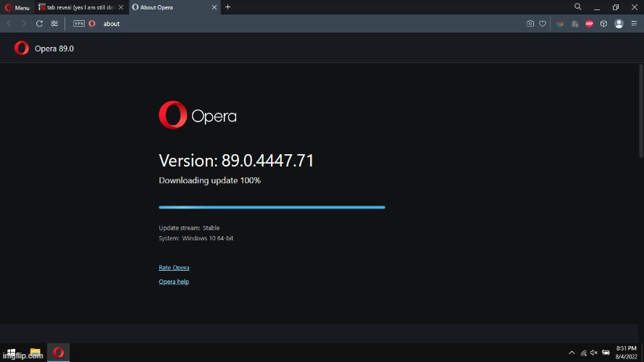644x362 pixels.
Task: Click the Opera taskbar icon
Action: pos(59,353)
